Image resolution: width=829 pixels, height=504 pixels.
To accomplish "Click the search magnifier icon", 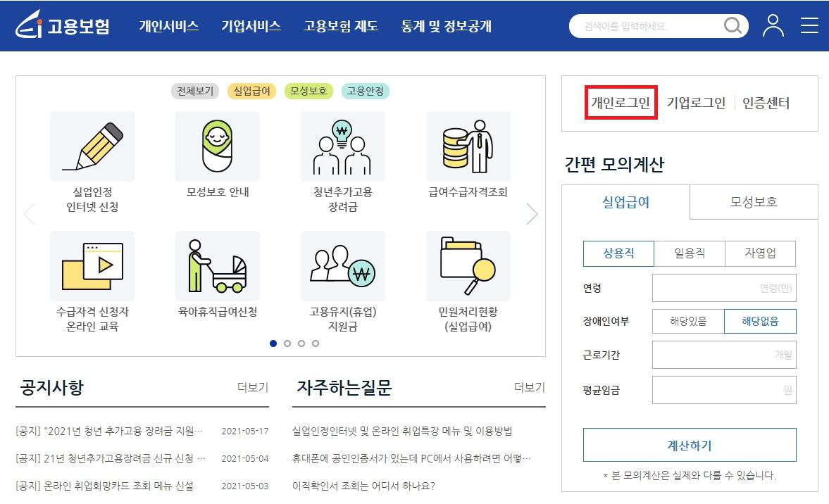I will click(733, 25).
